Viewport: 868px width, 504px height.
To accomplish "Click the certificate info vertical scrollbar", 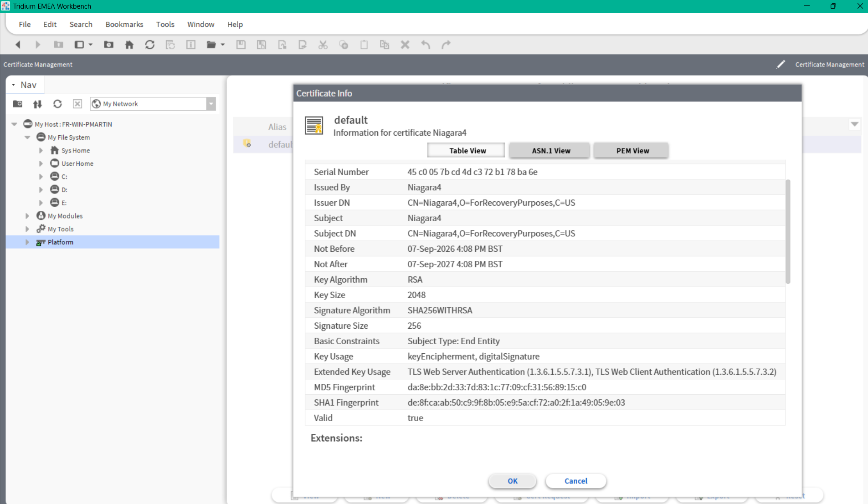I will point(788,231).
